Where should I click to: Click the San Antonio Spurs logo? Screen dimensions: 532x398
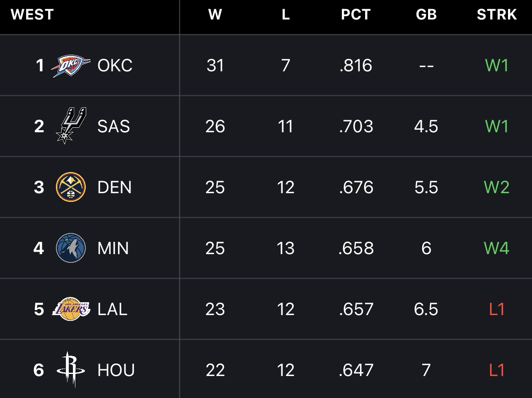(x=70, y=126)
